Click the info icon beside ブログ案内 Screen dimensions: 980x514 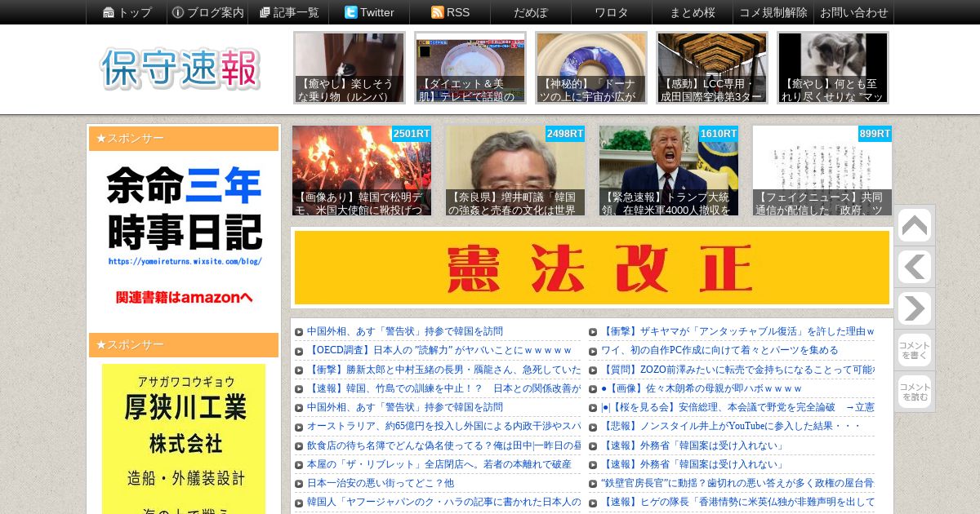pyautogui.click(x=177, y=12)
